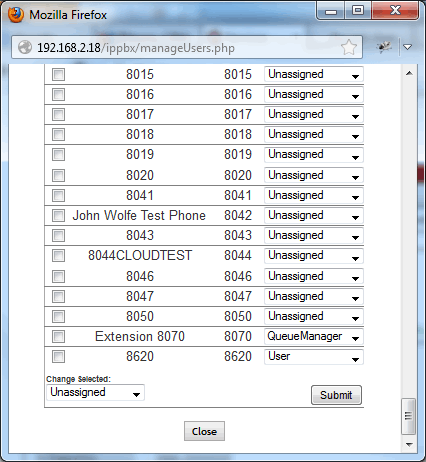This screenshot has width=426, height=462.
Task: Select the checkbox for extension 8018
Action: (58, 134)
